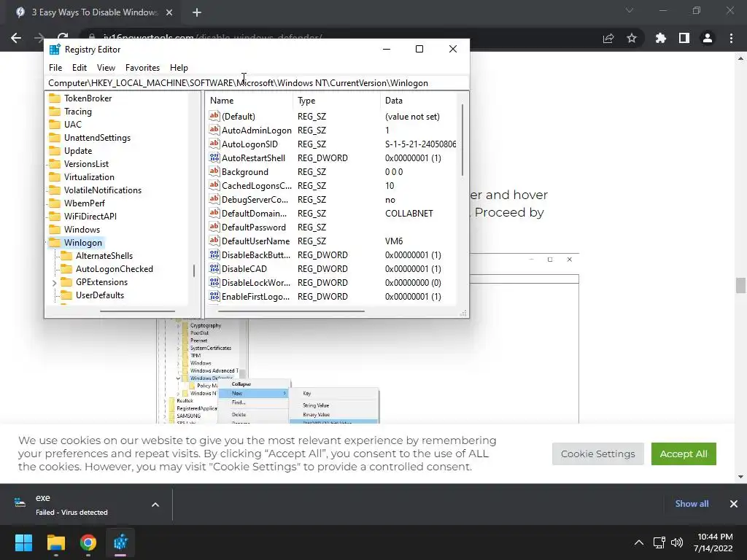Click the DefaultPassword string value icon
The height and width of the screenshot is (560, 747).
(x=214, y=227)
